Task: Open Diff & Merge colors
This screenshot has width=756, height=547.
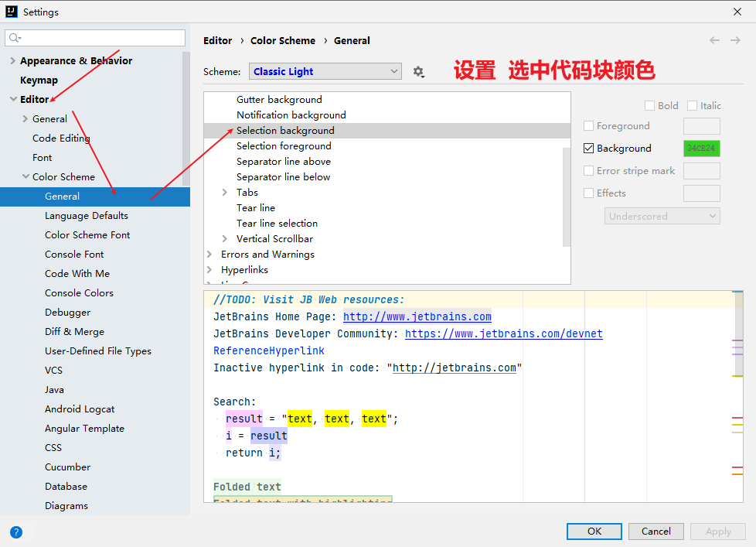Action: coord(74,331)
